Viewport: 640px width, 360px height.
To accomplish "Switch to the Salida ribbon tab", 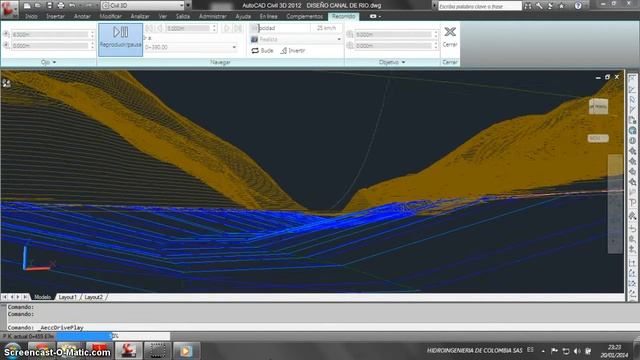I will [183, 16].
